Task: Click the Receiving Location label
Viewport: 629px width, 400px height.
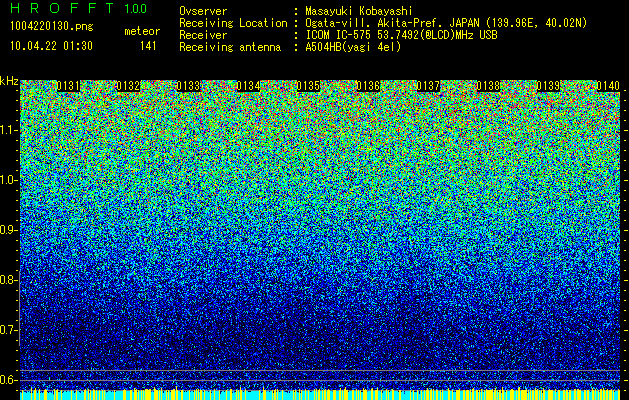Action: [233, 23]
